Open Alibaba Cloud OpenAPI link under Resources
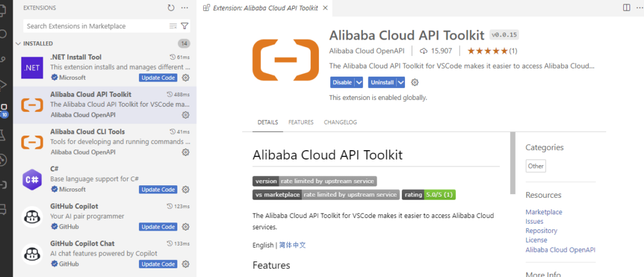 tap(560, 250)
